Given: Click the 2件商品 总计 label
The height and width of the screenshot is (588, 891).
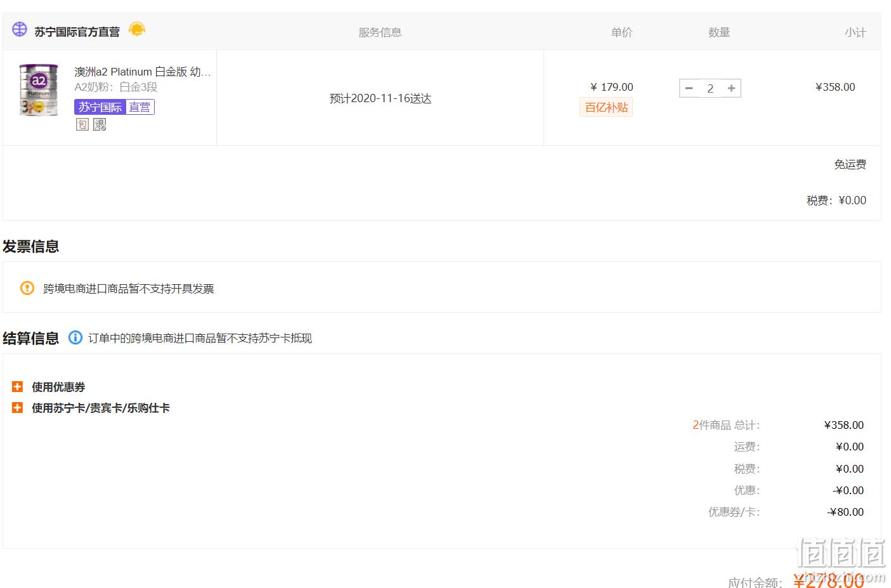Looking at the screenshot, I should pos(726,425).
